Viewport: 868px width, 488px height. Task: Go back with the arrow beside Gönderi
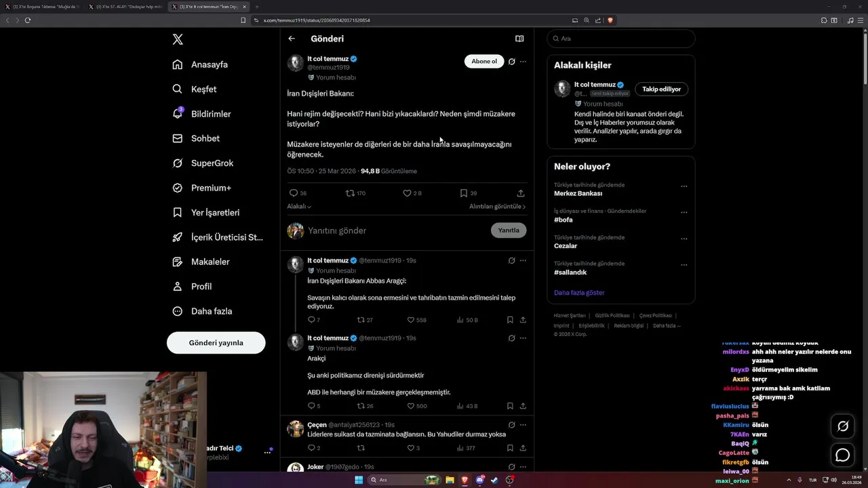pos(292,39)
